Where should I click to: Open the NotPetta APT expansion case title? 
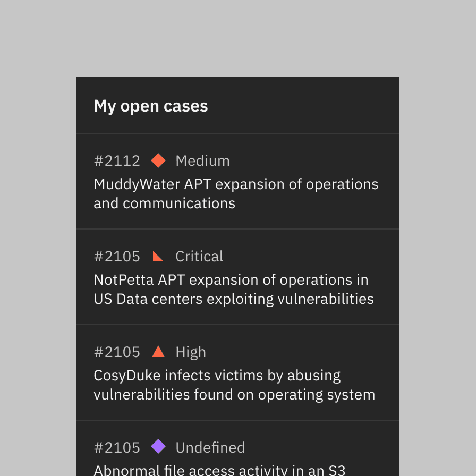[231, 280]
